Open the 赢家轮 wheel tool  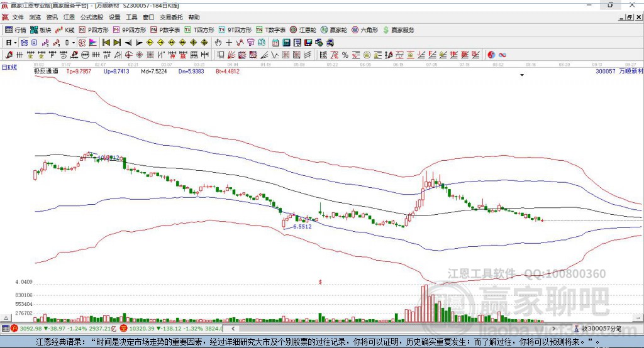point(334,30)
